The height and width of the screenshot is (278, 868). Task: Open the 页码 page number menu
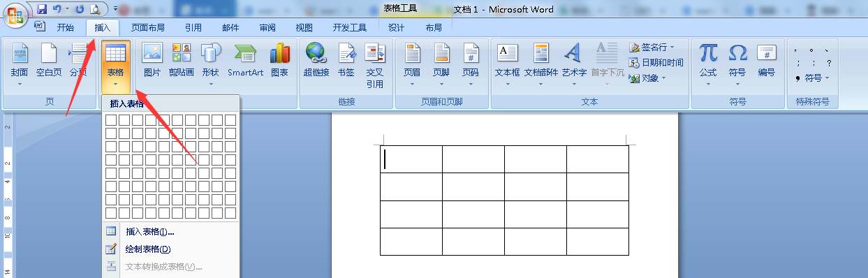[x=471, y=64]
